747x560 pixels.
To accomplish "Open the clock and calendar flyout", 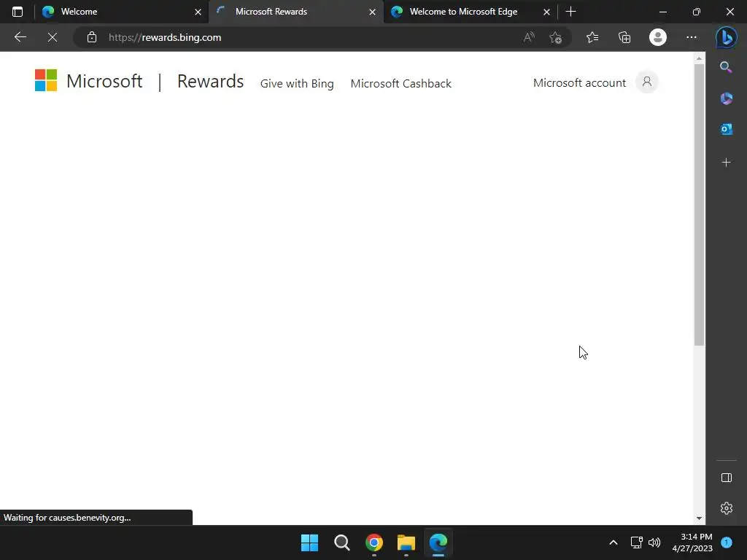I will 692,542.
